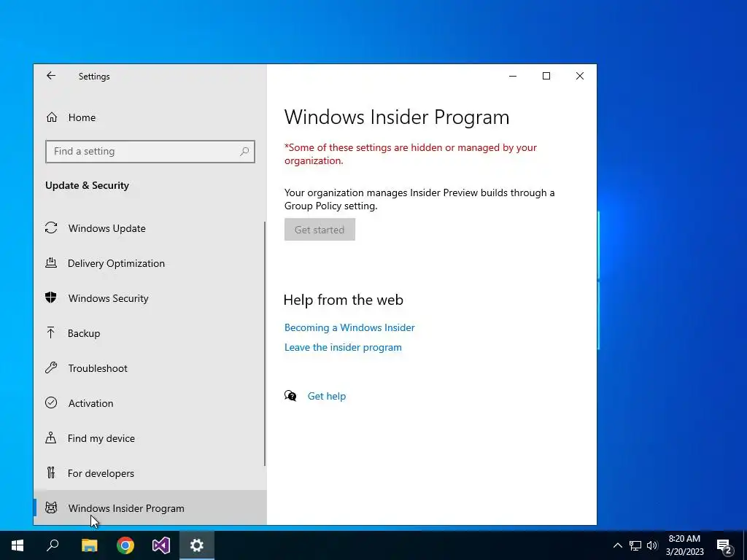Click the greyed Get started button

click(320, 230)
